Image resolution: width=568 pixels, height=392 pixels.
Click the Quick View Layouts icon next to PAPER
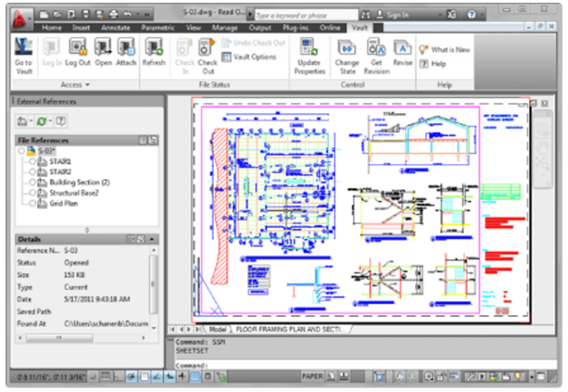click(x=331, y=376)
